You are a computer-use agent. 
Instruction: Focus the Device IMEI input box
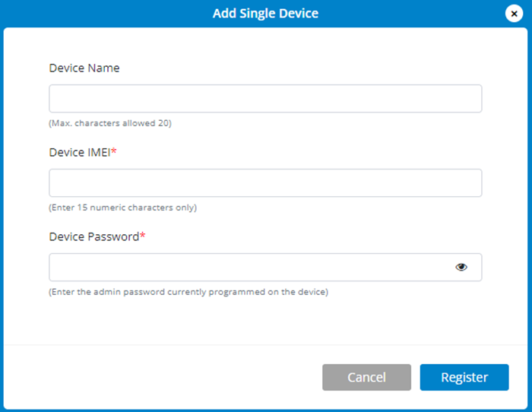click(x=265, y=183)
